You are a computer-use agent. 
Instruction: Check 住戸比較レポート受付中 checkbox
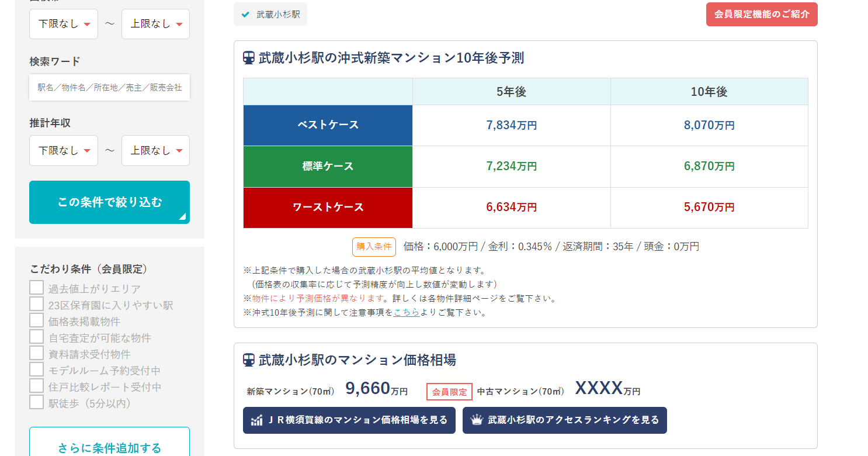(37, 386)
